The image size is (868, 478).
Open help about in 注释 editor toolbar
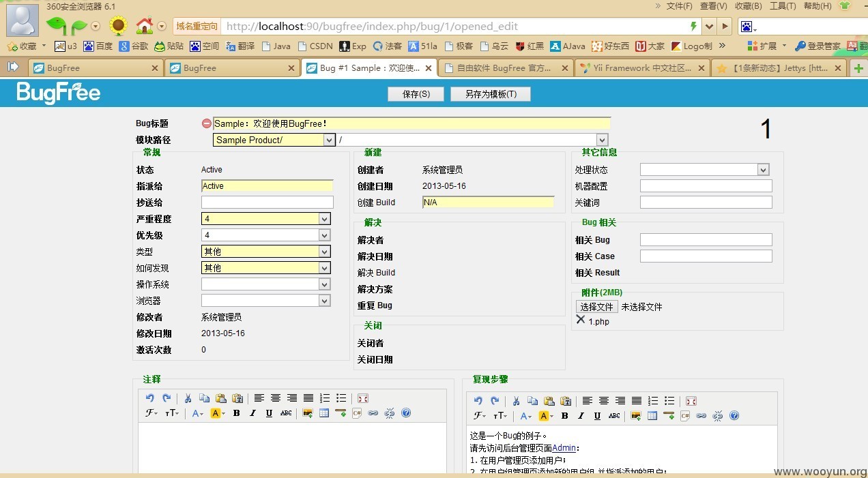click(406, 413)
